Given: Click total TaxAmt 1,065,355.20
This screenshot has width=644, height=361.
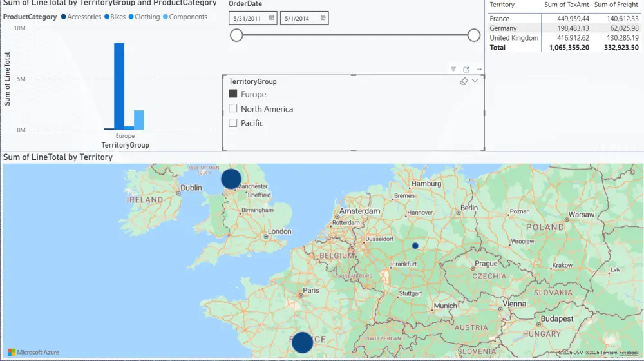Looking at the screenshot, I should [569, 47].
